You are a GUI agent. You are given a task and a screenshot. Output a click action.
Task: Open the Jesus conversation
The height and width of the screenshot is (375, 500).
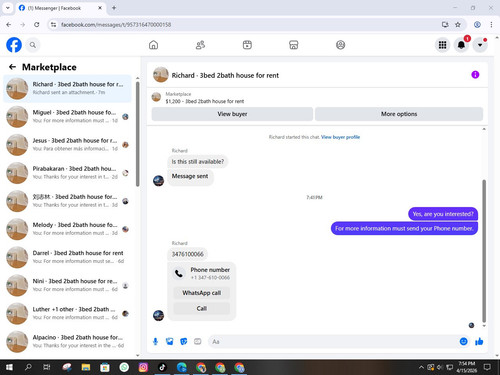67,145
